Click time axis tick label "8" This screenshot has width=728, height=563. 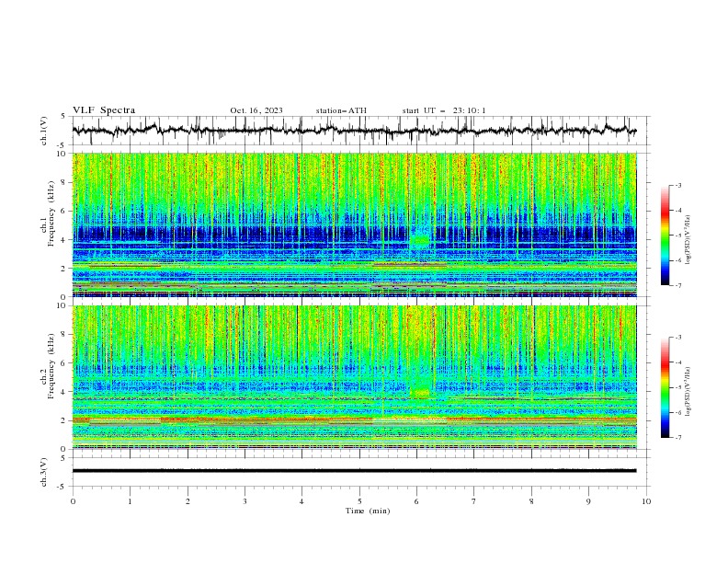pyautogui.click(x=531, y=501)
